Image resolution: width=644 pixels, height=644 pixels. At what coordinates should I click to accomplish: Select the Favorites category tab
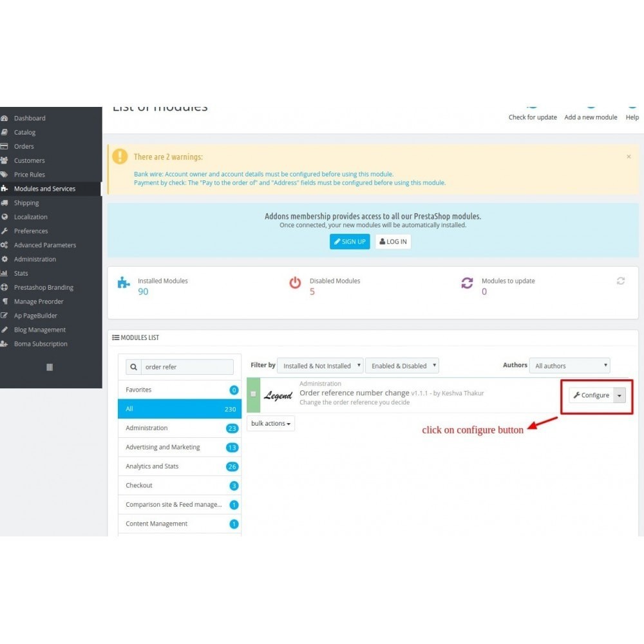point(180,390)
